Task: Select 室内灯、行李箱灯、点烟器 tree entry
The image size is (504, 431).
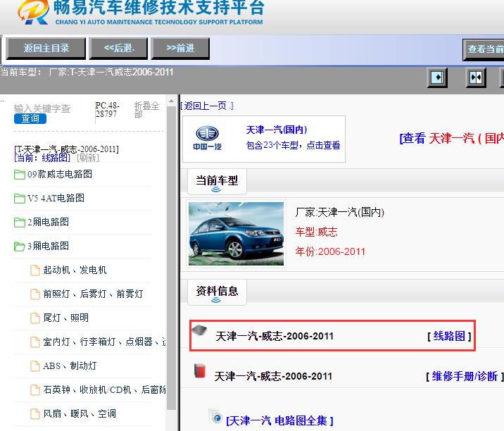Action: (104, 342)
